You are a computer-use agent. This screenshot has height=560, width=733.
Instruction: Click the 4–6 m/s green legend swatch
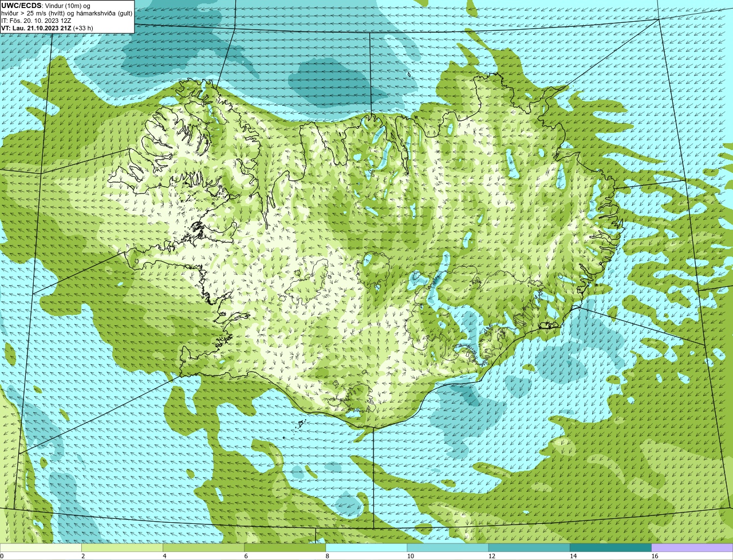pos(203,547)
